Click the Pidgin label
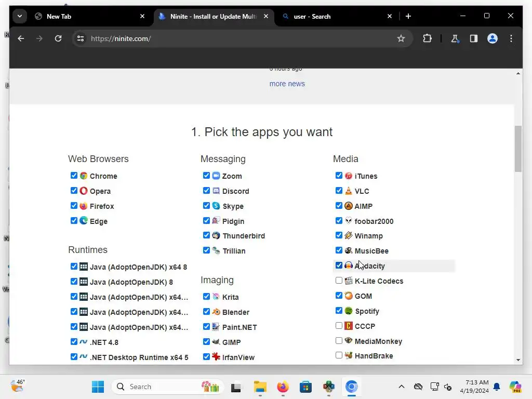Screen dimensions: 532x399 pos(233,221)
